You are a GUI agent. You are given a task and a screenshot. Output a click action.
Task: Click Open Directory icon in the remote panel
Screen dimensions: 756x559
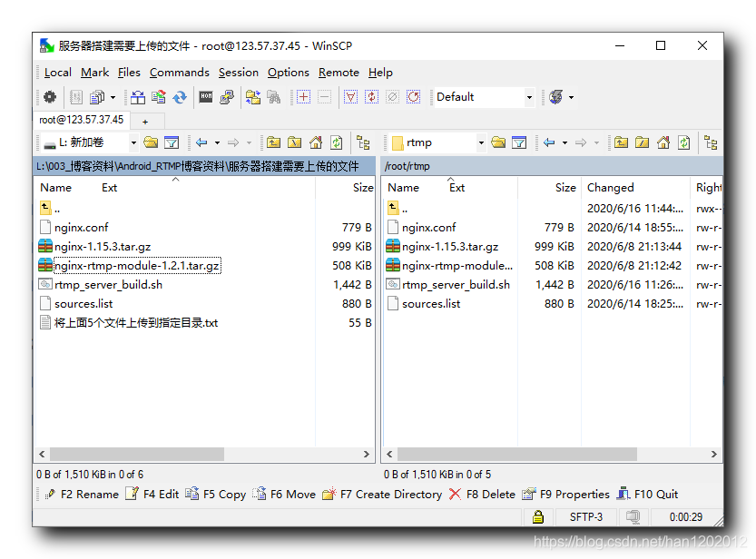[x=498, y=142]
